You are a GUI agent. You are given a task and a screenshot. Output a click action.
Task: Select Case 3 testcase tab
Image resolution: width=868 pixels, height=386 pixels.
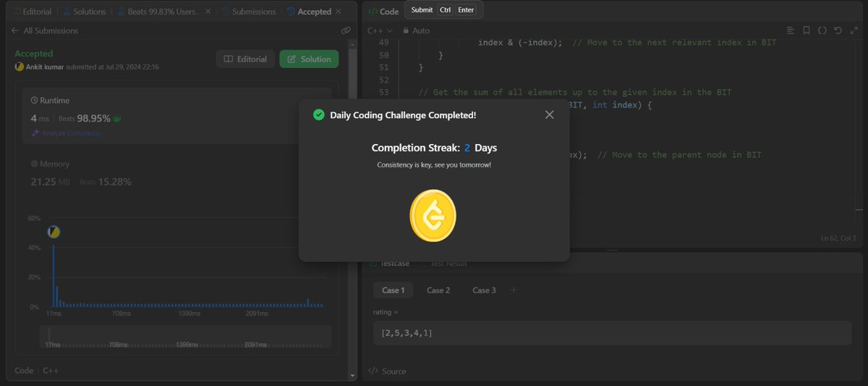484,290
